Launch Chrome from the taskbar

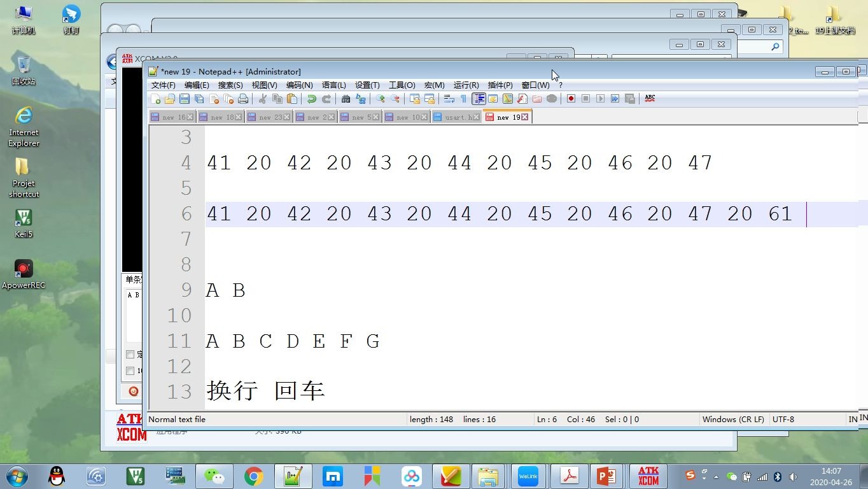point(253,476)
